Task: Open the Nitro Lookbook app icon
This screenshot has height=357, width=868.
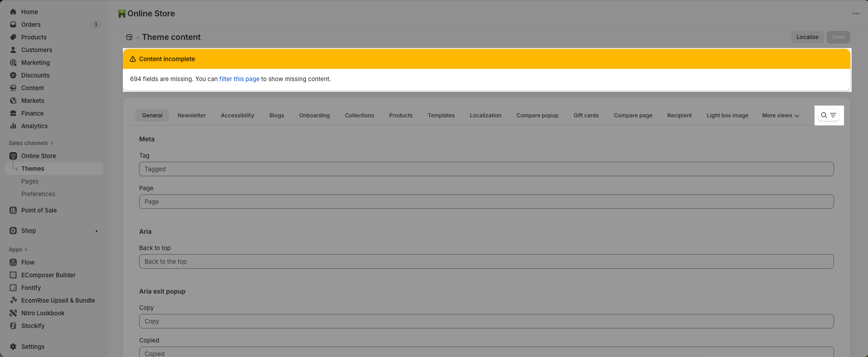Action: 13,313
